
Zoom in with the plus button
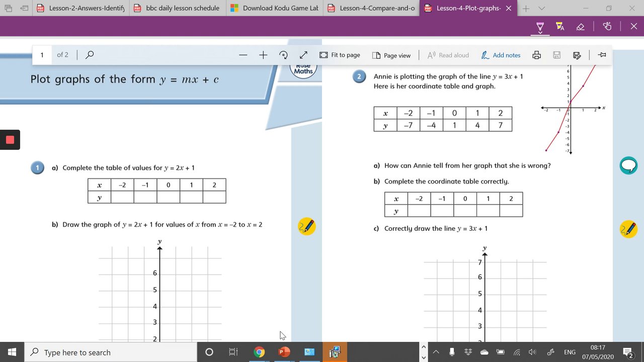point(263,55)
